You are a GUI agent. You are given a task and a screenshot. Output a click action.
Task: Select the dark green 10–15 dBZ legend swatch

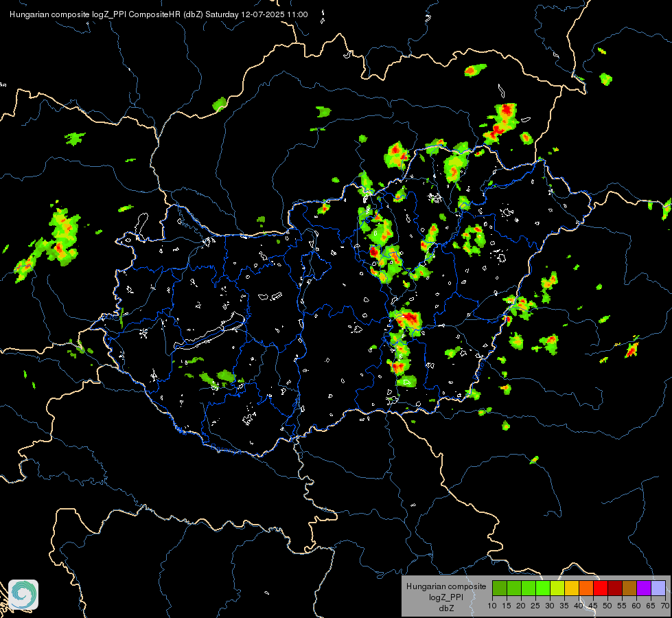click(x=500, y=588)
